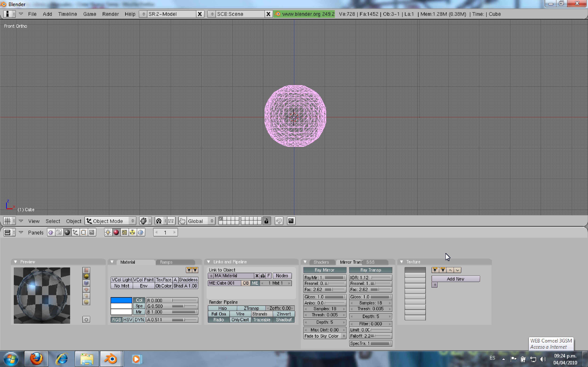
Task: Click the layer lock icon in 3D header
Action: pyautogui.click(x=267, y=221)
